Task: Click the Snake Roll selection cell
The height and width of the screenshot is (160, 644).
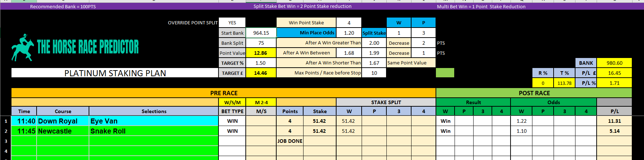Action: (x=154, y=131)
